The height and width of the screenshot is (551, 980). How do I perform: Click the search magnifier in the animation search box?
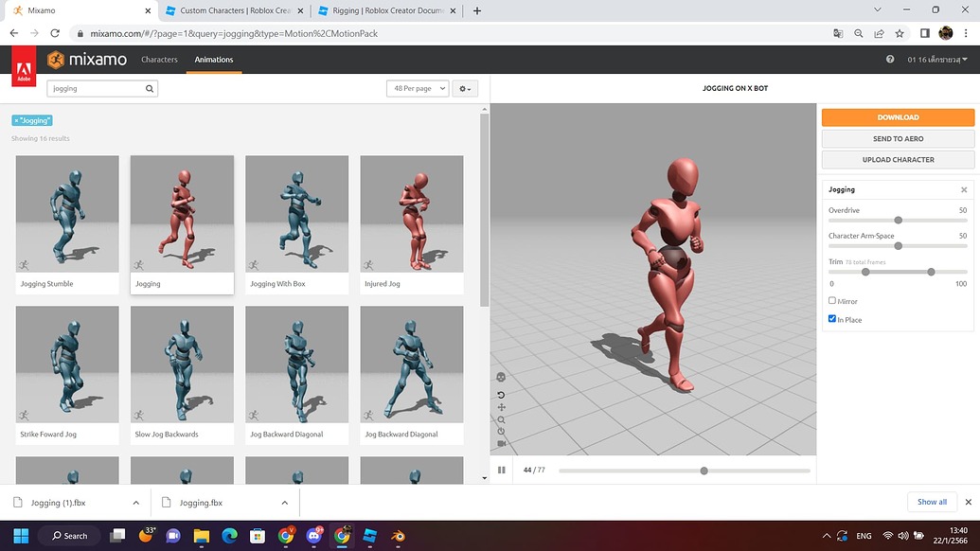[150, 89]
